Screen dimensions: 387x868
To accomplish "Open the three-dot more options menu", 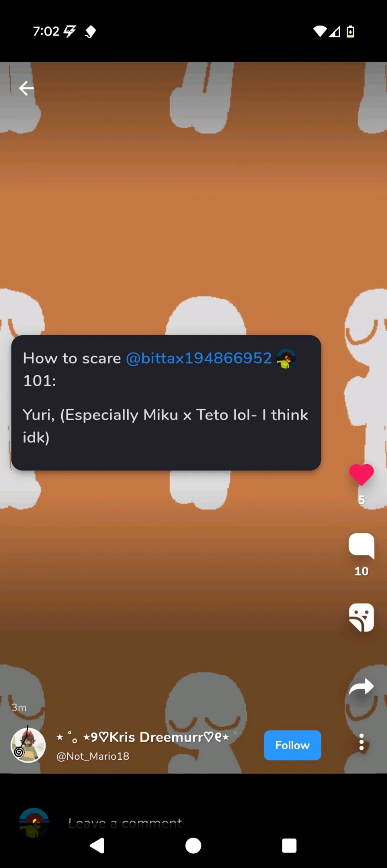I will coord(361,742).
